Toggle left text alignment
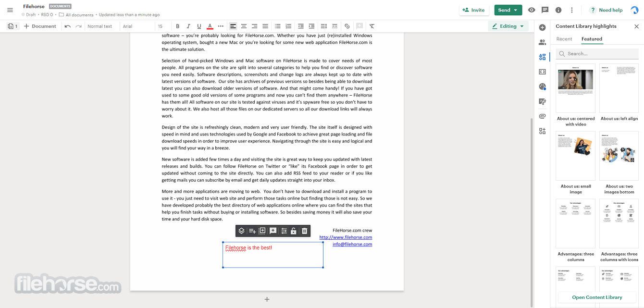The width and height of the screenshot is (644, 308). (x=233, y=26)
